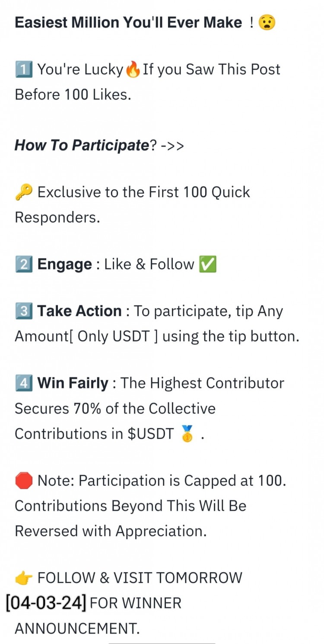
Task: Click the number 3 keycap emoji
Action: (23, 311)
